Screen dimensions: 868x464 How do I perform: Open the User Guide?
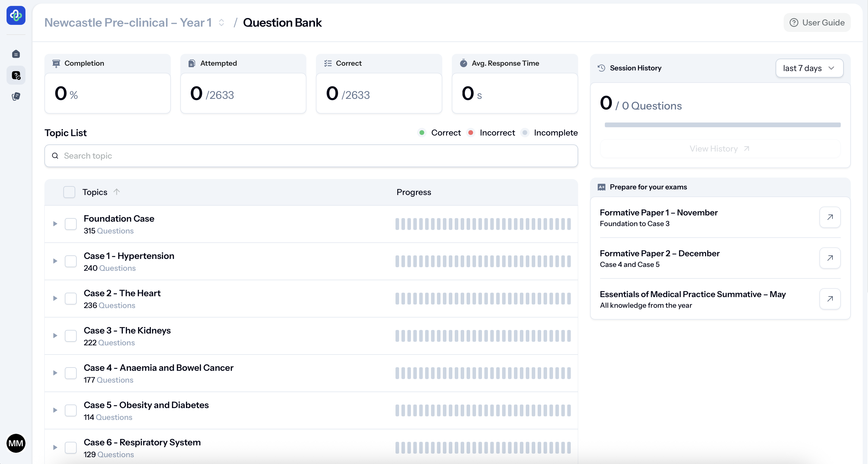pyautogui.click(x=817, y=22)
